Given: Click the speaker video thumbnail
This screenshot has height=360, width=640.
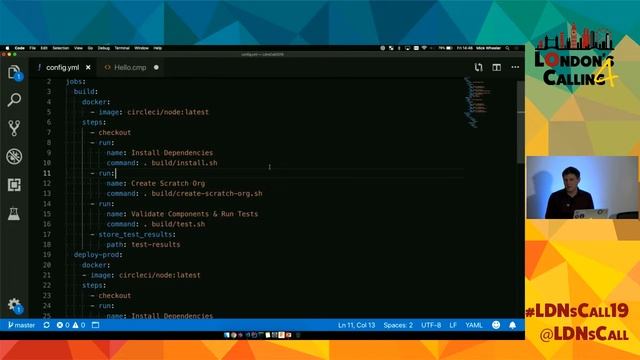Looking at the screenshot, I should click(x=582, y=187).
